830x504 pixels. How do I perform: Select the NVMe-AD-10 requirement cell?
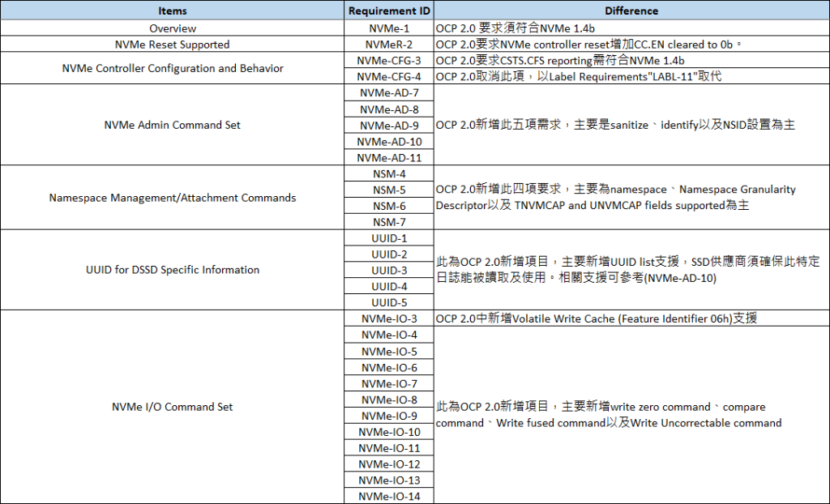pos(389,141)
